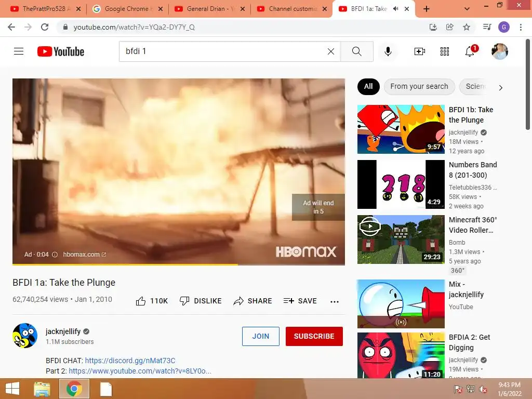Open Numbers Band 8 (201-300) thumbnail
The width and height of the screenshot is (532, 399).
401,184
